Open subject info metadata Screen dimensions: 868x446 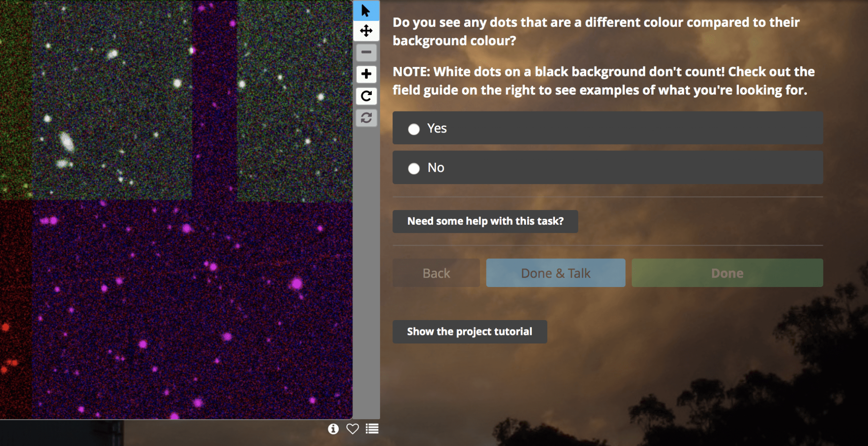click(334, 429)
